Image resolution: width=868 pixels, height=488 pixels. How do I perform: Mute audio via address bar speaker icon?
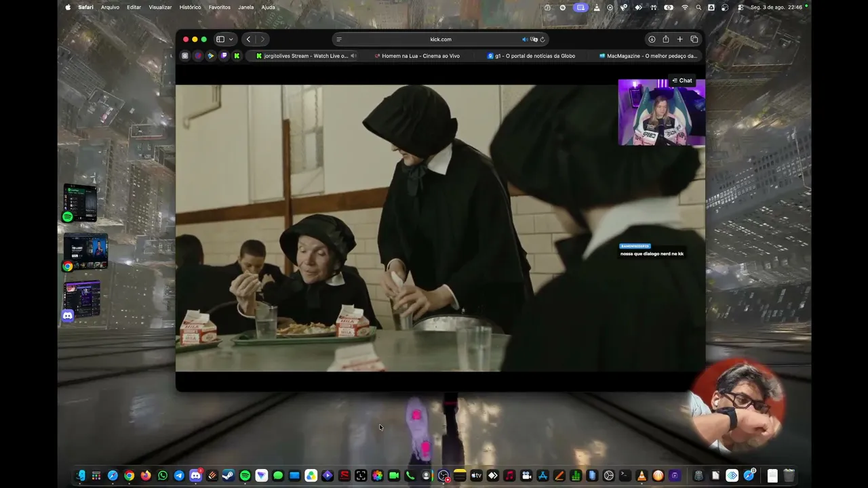pyautogui.click(x=525, y=39)
